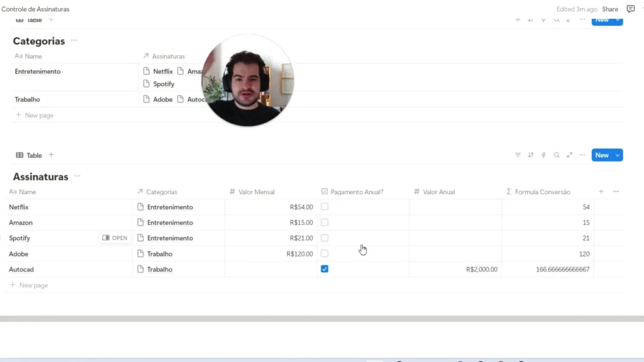Screen dimensions: 644x362
Task: Open Entretenimento category in the Netflix row
Action: pyautogui.click(x=165, y=207)
